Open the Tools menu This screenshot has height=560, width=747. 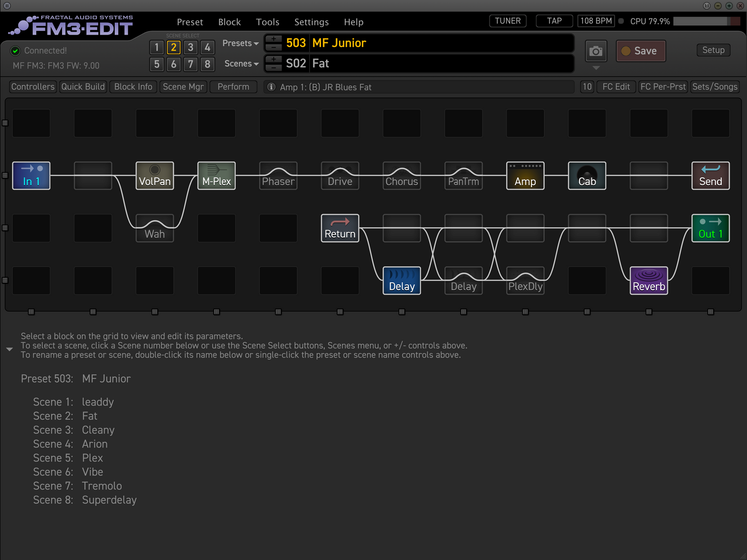pyautogui.click(x=268, y=22)
